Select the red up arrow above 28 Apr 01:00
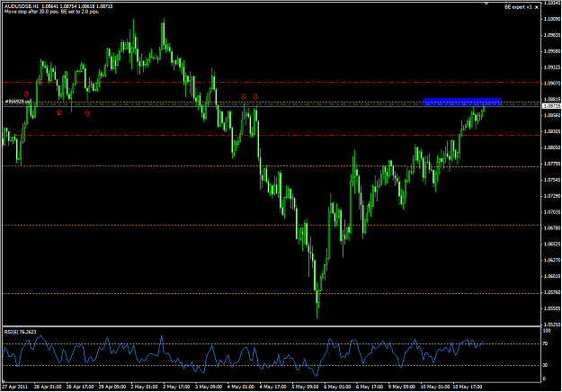The image size is (562, 392). point(58,112)
